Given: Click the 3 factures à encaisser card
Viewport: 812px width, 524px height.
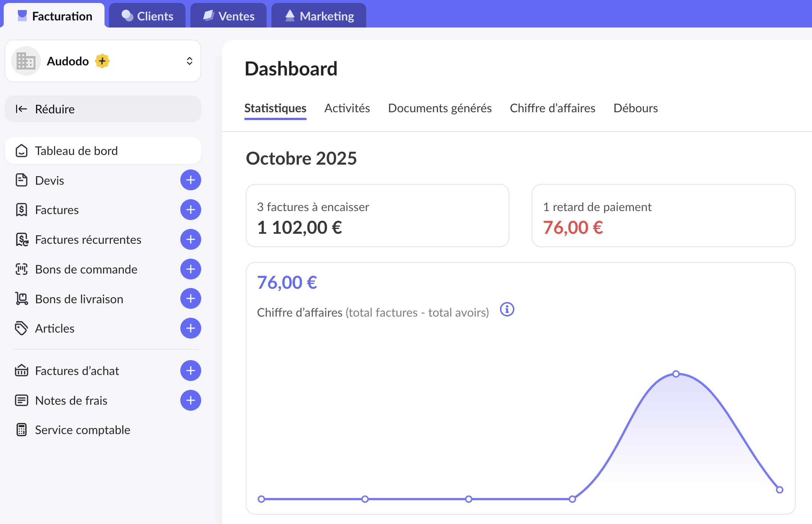Looking at the screenshot, I should [x=377, y=216].
